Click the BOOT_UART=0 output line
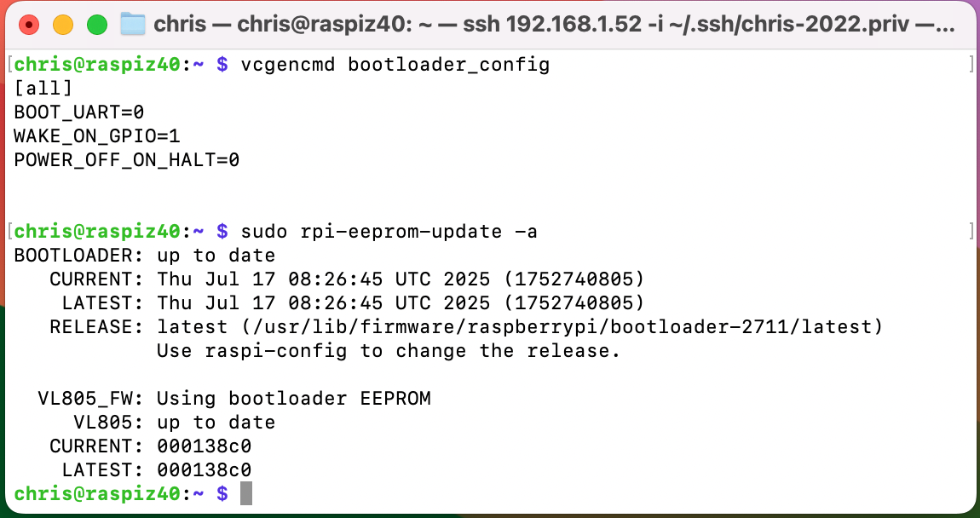The image size is (980, 518). 79,112
